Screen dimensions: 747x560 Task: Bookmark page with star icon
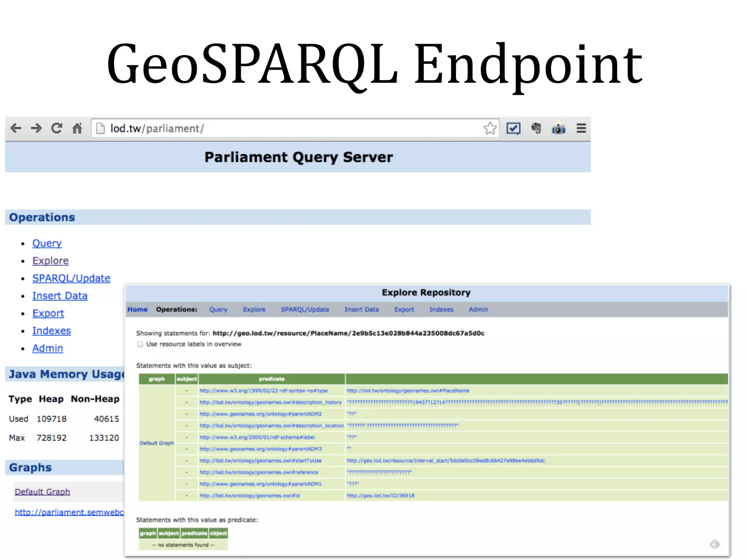[490, 128]
